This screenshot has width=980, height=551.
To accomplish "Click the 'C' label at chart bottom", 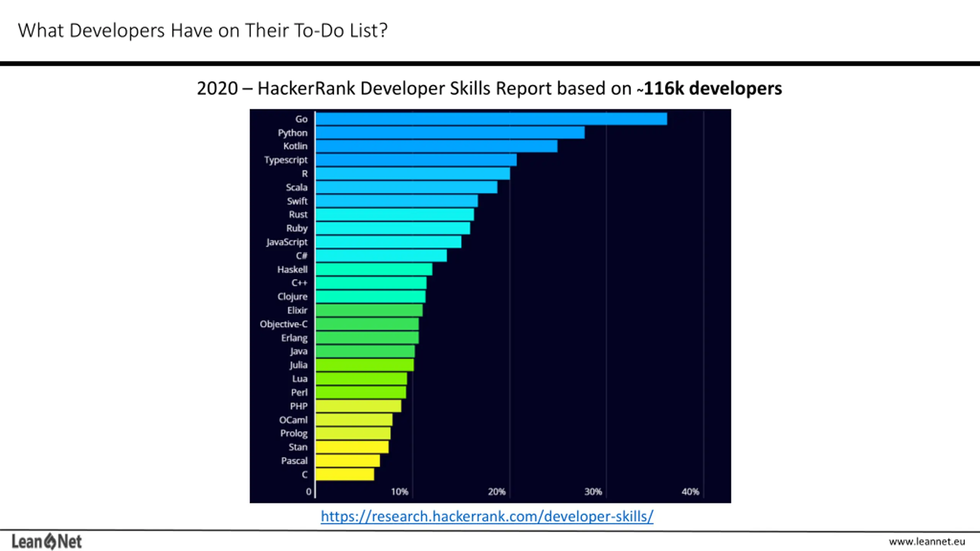I will click(305, 474).
